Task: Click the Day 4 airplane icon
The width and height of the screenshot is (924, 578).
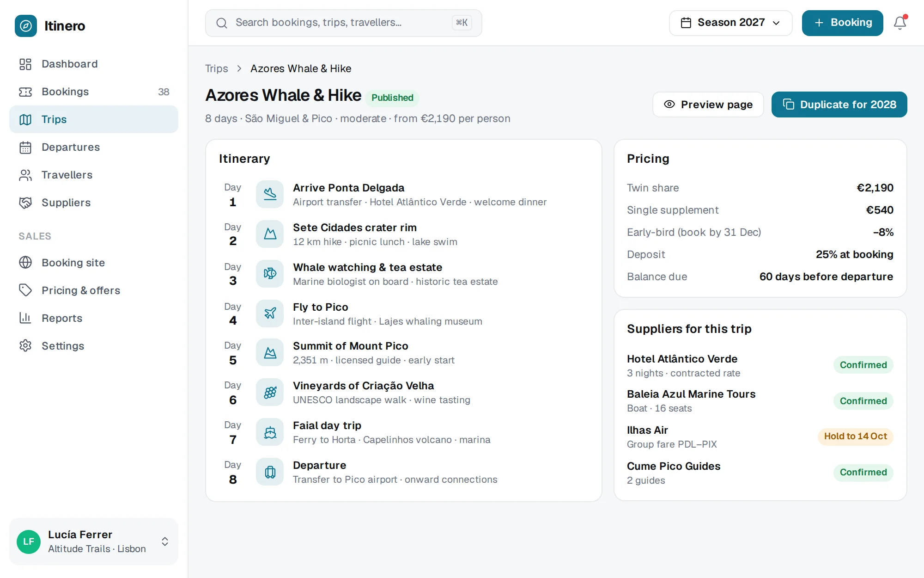Action: [x=270, y=314]
